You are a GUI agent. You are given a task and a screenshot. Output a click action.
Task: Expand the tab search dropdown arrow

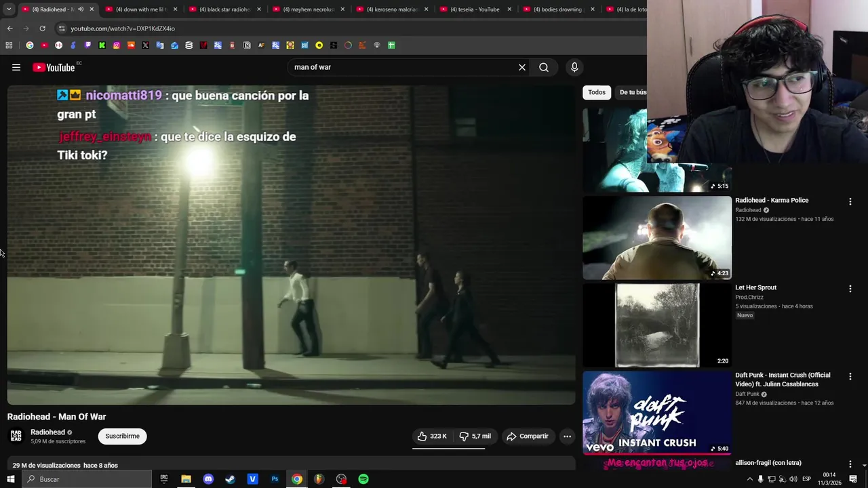[9, 9]
